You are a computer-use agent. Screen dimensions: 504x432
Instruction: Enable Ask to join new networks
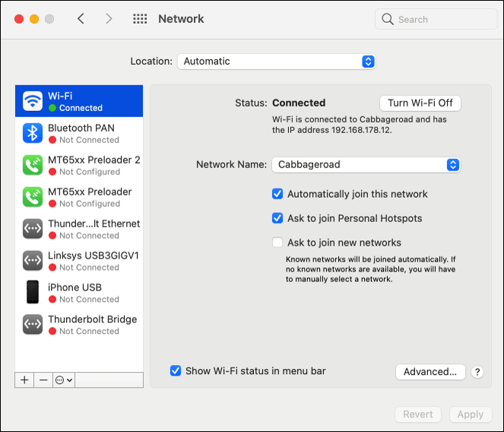tap(277, 243)
